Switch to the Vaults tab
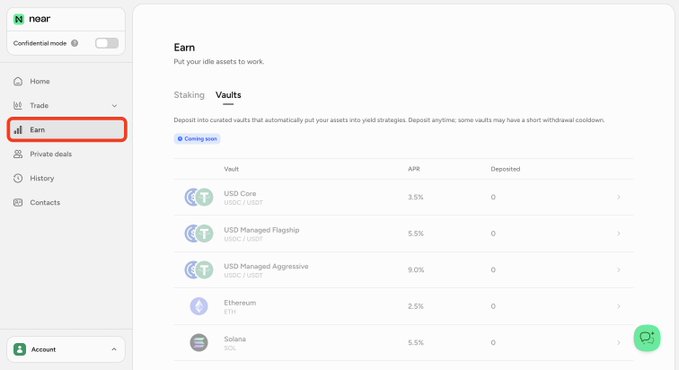This screenshot has width=679, height=370. pos(228,95)
